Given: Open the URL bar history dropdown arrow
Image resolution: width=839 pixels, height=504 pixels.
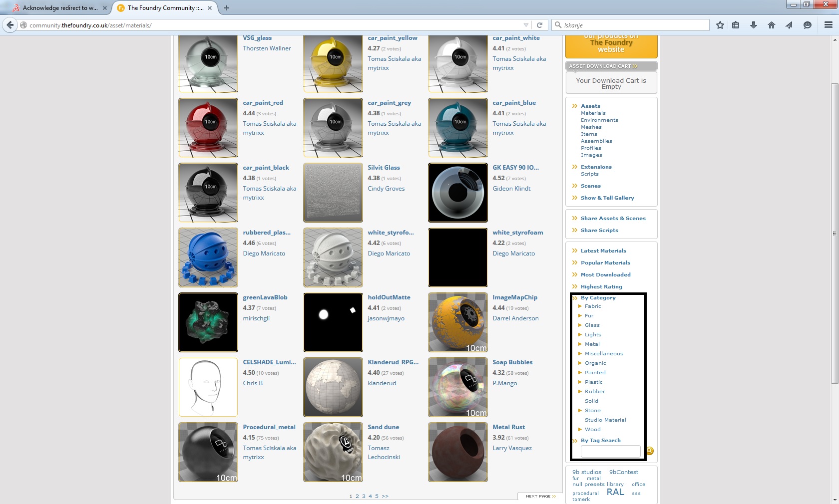Looking at the screenshot, I should click(x=526, y=25).
